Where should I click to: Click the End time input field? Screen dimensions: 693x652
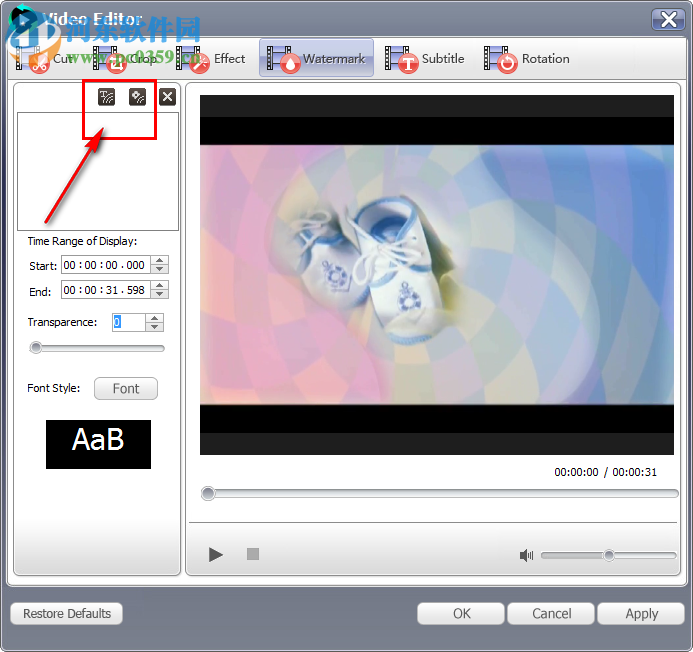(106, 290)
